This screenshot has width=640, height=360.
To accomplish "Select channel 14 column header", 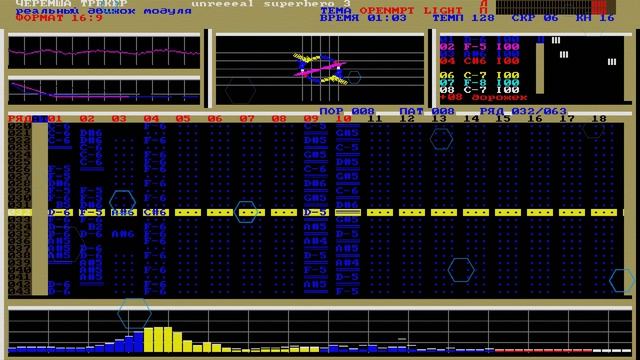I will coord(471,119).
